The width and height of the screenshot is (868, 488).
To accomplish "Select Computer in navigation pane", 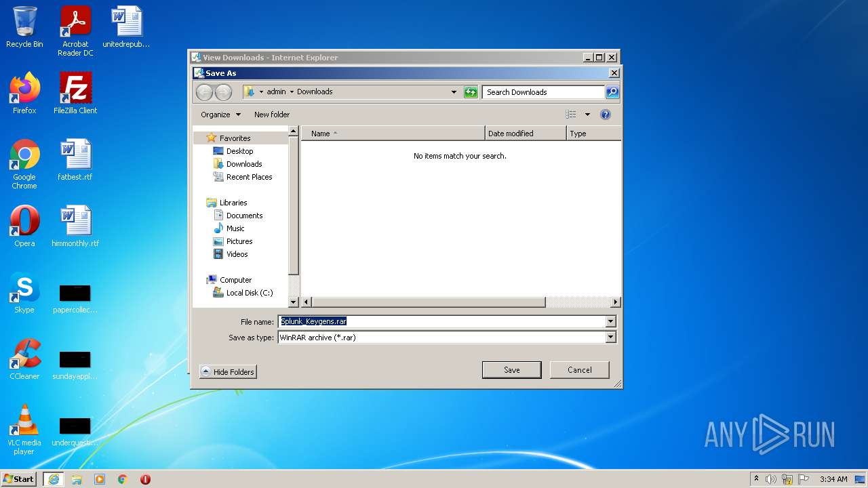I will pos(235,280).
